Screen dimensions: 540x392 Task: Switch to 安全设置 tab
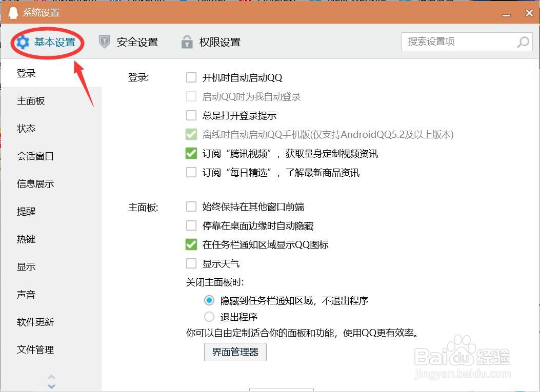pos(128,42)
